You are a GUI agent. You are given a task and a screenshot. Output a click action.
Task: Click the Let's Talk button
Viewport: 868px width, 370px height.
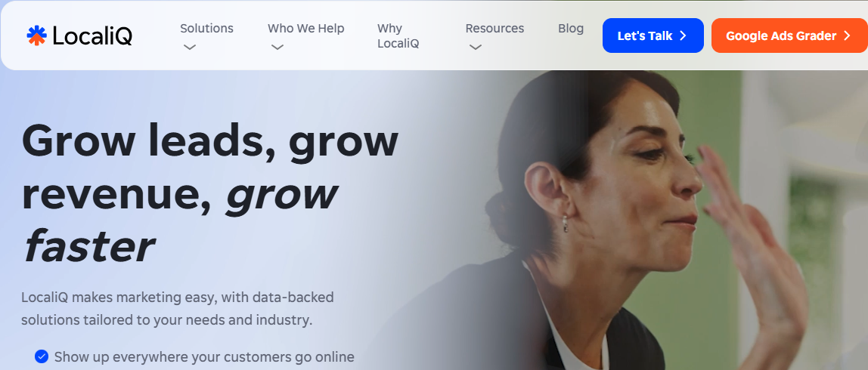pyautogui.click(x=653, y=35)
